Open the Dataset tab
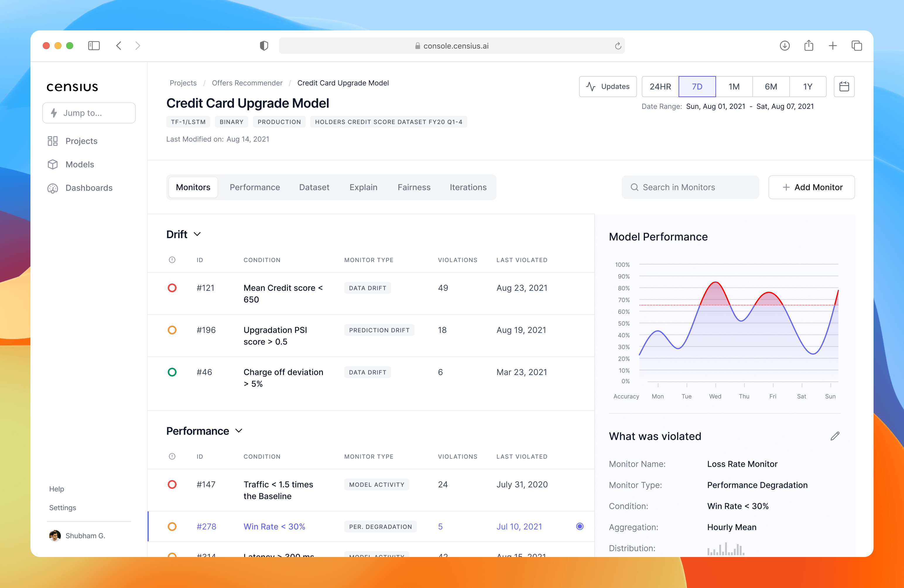Viewport: 904px width, 588px height. (314, 187)
